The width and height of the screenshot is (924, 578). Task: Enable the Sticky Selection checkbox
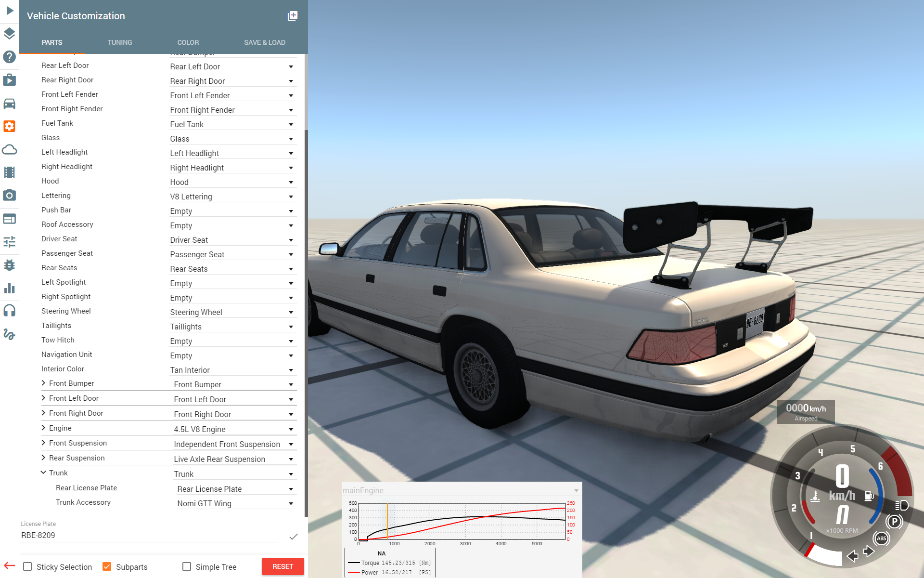[28, 567]
